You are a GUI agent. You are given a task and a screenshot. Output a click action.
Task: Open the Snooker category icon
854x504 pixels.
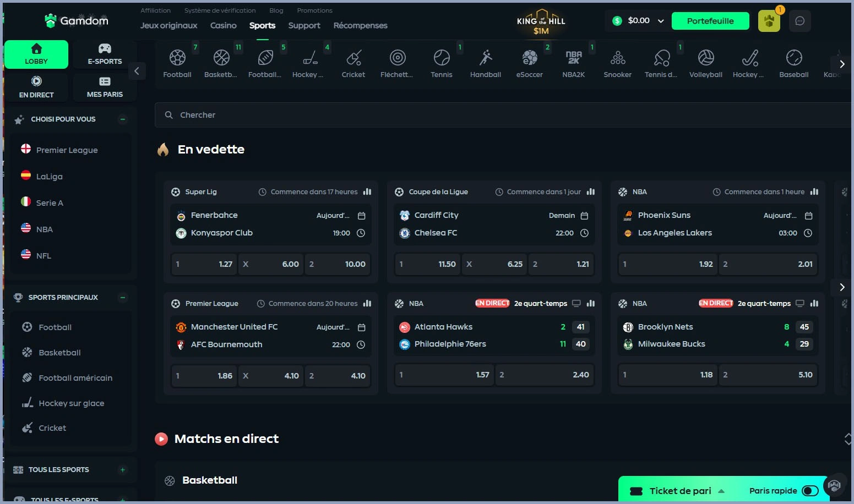[618, 63]
